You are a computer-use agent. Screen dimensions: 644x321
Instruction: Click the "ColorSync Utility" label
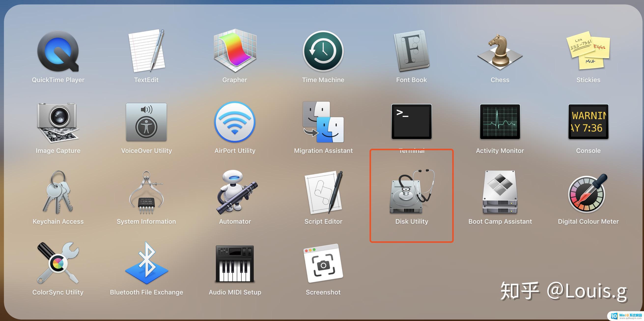[x=58, y=292]
